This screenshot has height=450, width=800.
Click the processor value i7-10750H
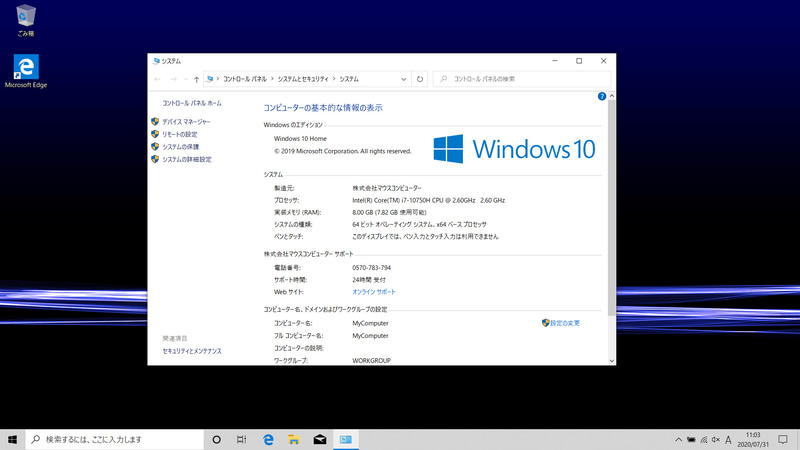429,201
